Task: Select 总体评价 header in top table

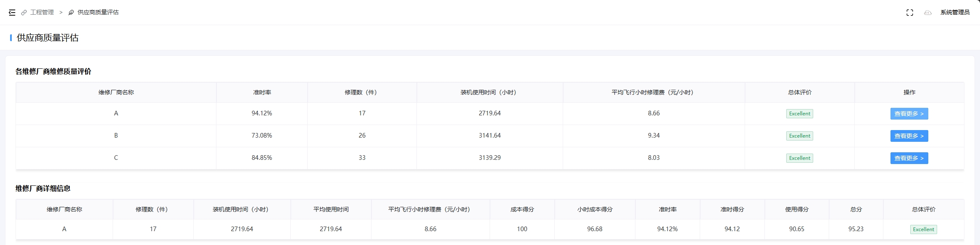Action: 800,92
